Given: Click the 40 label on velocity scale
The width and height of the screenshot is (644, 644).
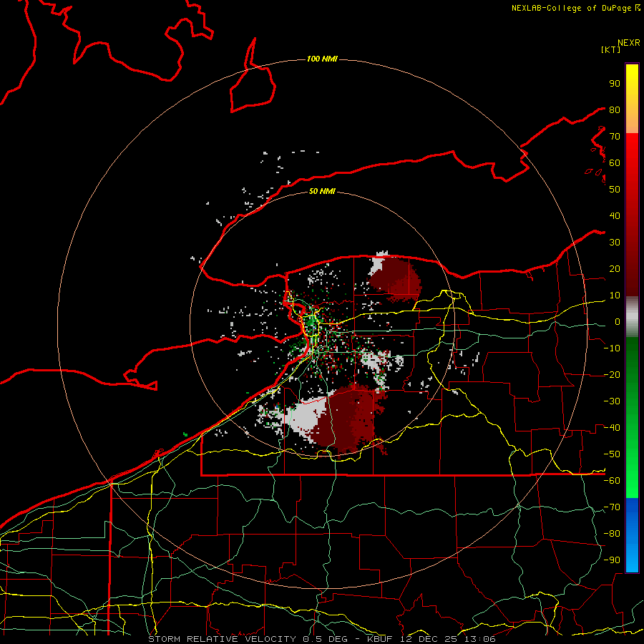Looking at the screenshot, I should coord(615,216).
